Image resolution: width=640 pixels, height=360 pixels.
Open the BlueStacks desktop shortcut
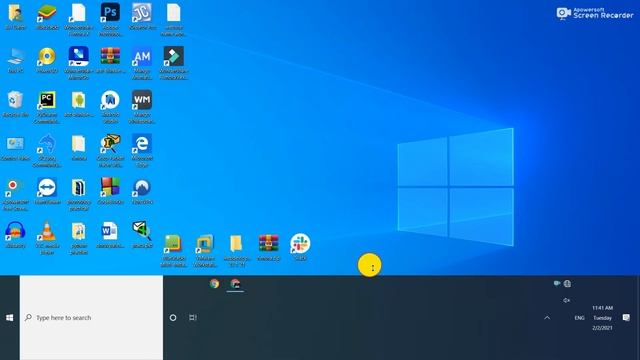click(47, 16)
